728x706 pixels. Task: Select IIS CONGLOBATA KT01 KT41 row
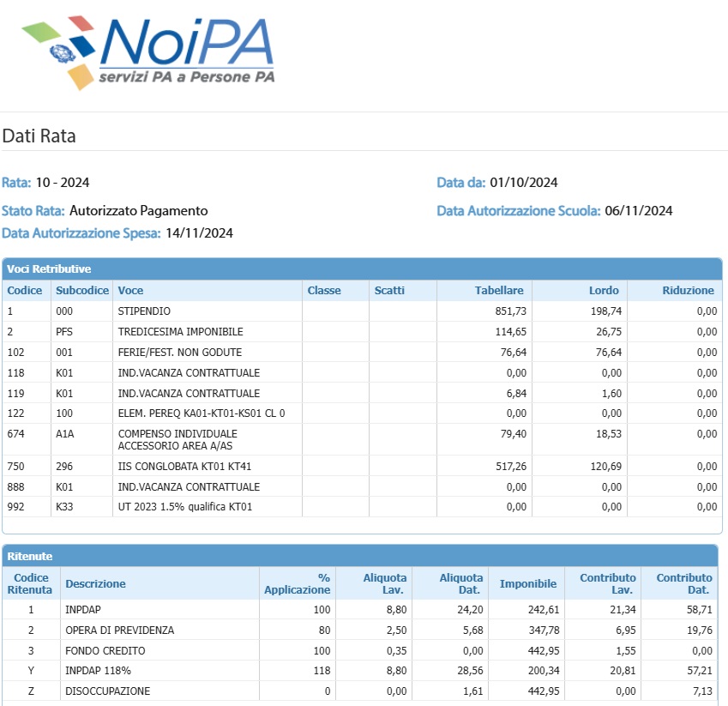point(362,467)
